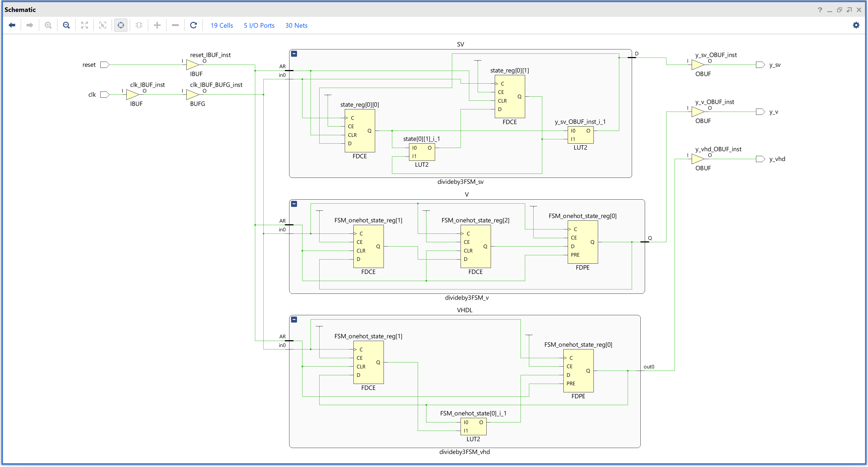
Task: Open the 30 Nets link
Action: pyautogui.click(x=296, y=26)
